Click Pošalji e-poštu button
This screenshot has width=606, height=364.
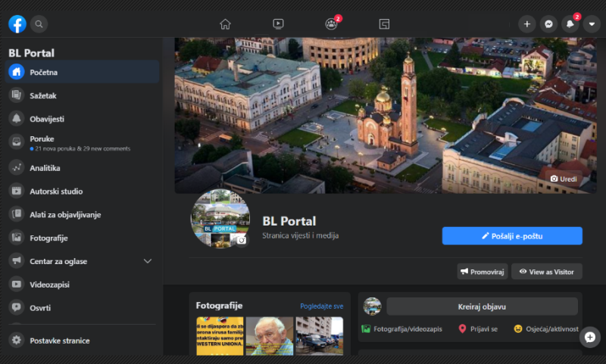[x=512, y=236]
